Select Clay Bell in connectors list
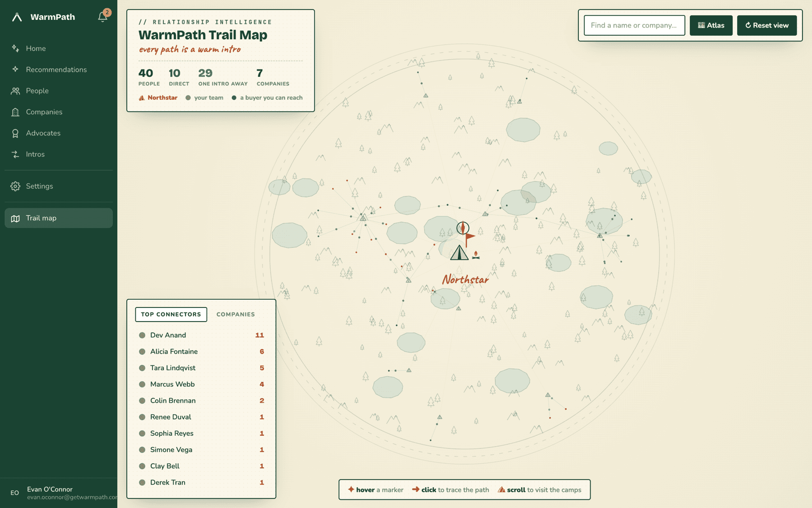812x508 pixels. point(201,466)
